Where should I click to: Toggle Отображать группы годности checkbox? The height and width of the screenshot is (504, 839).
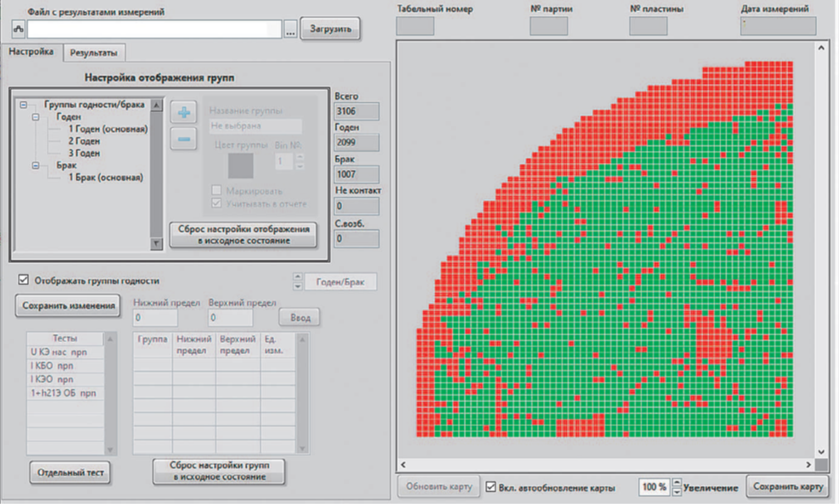coord(23,280)
